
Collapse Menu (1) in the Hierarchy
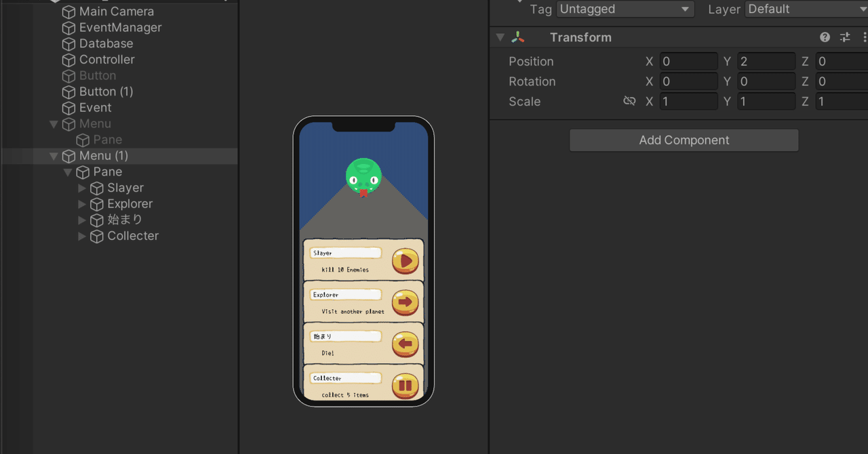(x=54, y=156)
